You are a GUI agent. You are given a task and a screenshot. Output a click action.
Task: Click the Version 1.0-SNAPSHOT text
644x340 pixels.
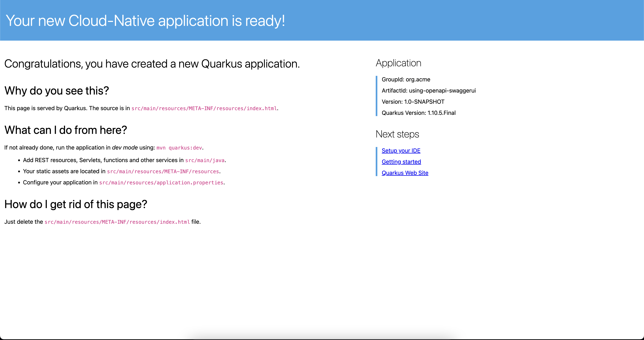click(x=413, y=102)
